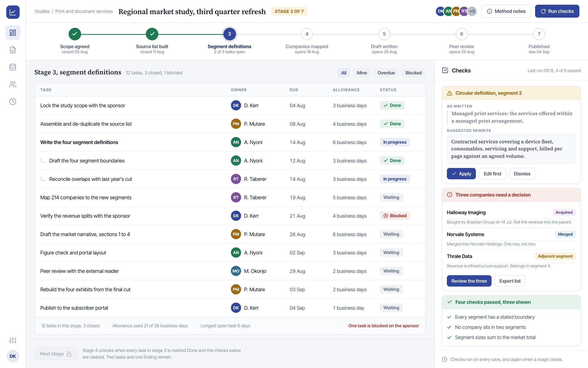This screenshot has width=588, height=368.
Task: Open the documents icon in sidebar
Action: pos(13,50)
